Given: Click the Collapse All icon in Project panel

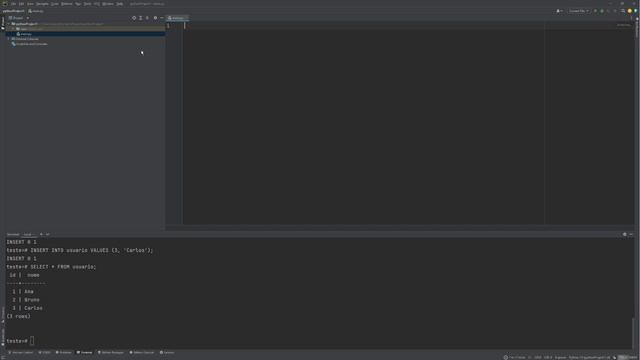Looking at the screenshot, I should click(147, 18).
